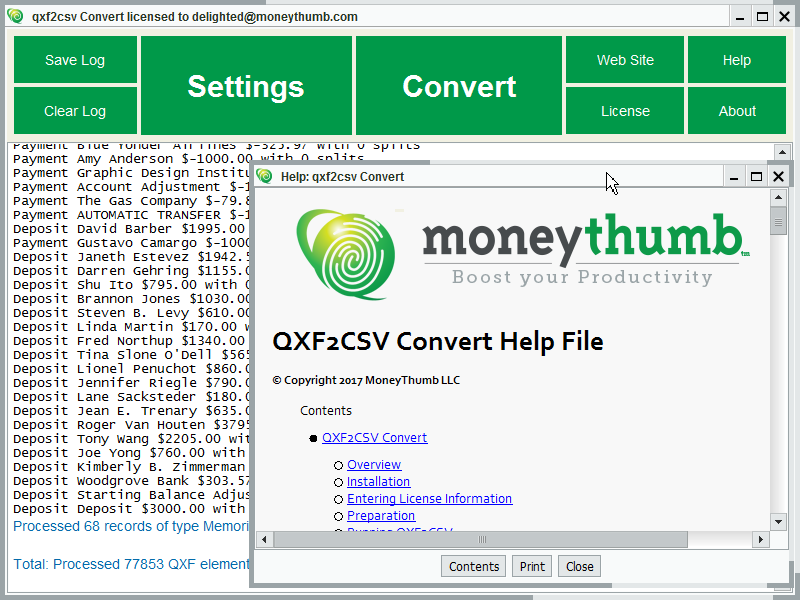The height and width of the screenshot is (600, 800).
Task: Click the Help window scroll down arrow
Action: [778, 521]
